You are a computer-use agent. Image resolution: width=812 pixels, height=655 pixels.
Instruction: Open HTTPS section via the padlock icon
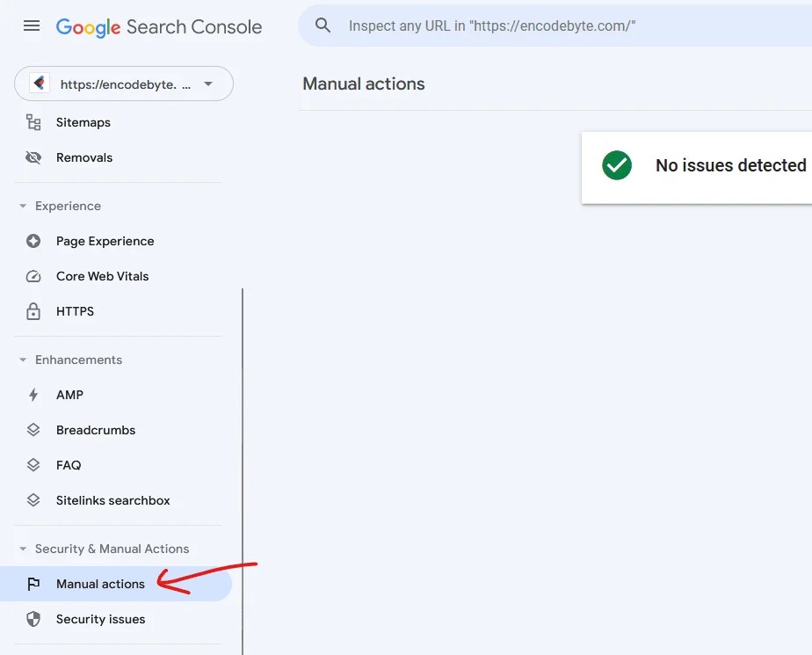click(x=33, y=311)
